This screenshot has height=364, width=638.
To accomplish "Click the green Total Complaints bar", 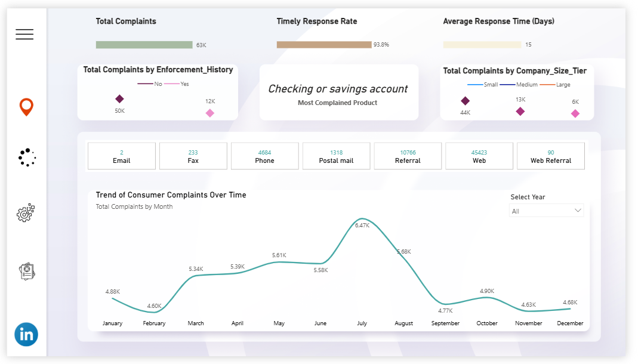I will point(144,45).
